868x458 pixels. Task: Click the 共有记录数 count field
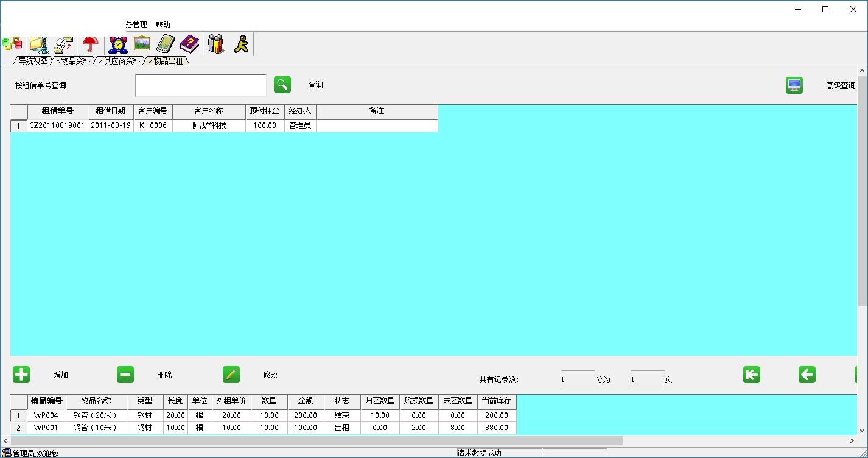[x=577, y=379]
